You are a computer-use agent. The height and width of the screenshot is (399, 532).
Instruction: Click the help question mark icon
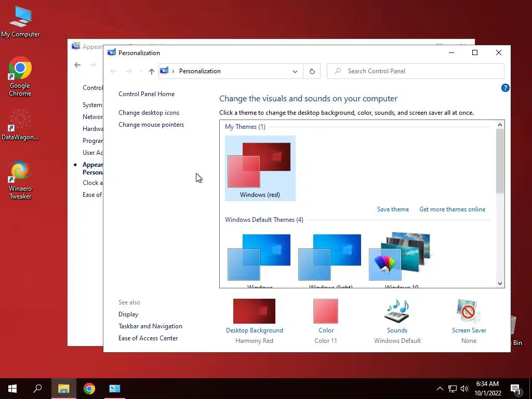tap(505, 88)
